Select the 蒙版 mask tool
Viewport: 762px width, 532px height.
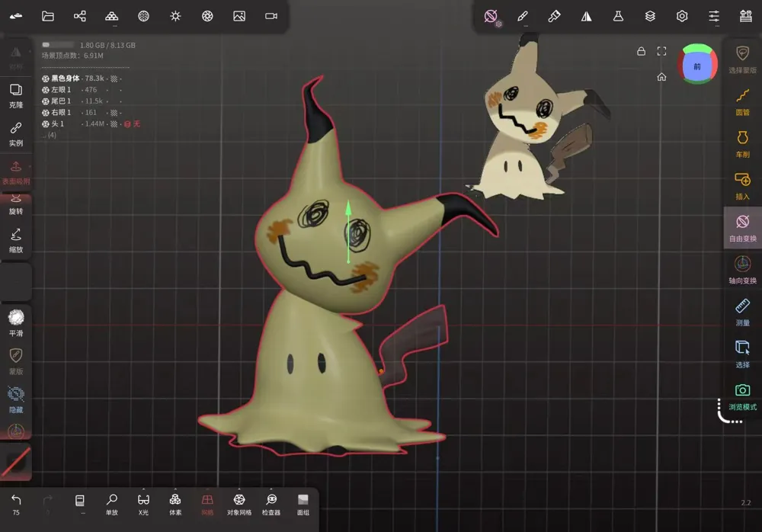pyautogui.click(x=15, y=362)
